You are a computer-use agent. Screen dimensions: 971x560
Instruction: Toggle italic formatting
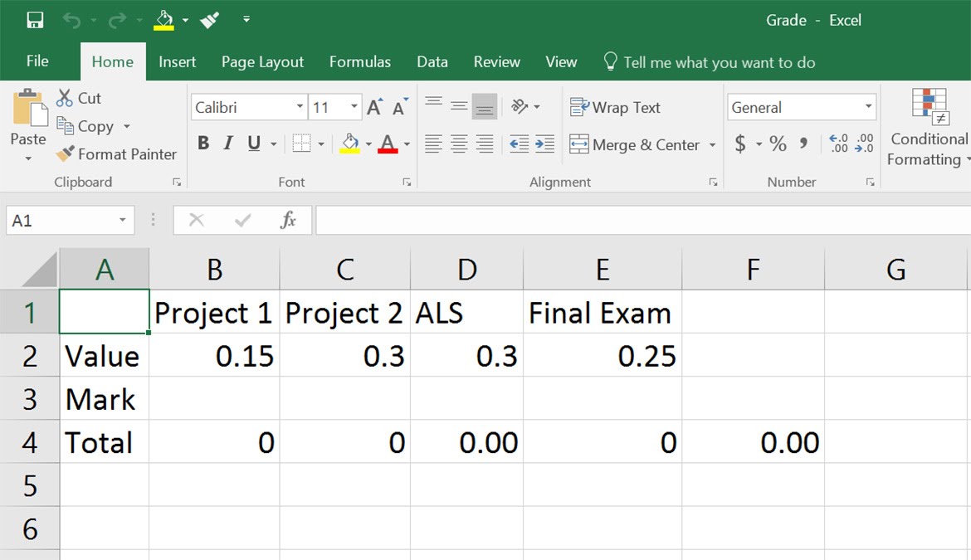click(x=228, y=144)
